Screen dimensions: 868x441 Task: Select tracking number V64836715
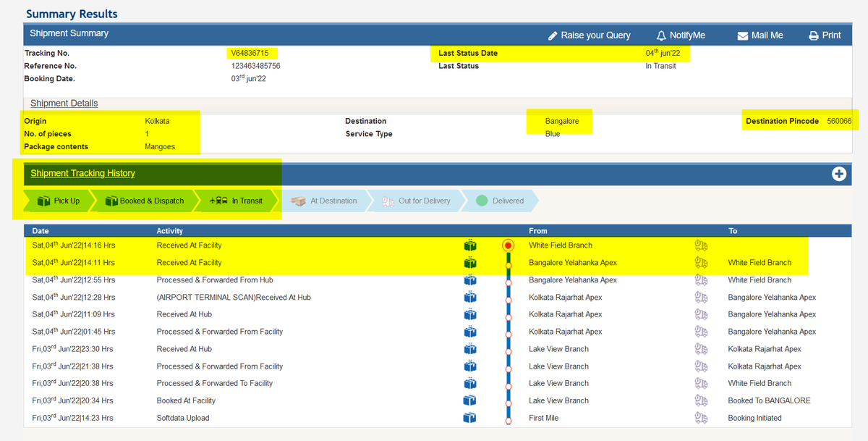(250, 54)
